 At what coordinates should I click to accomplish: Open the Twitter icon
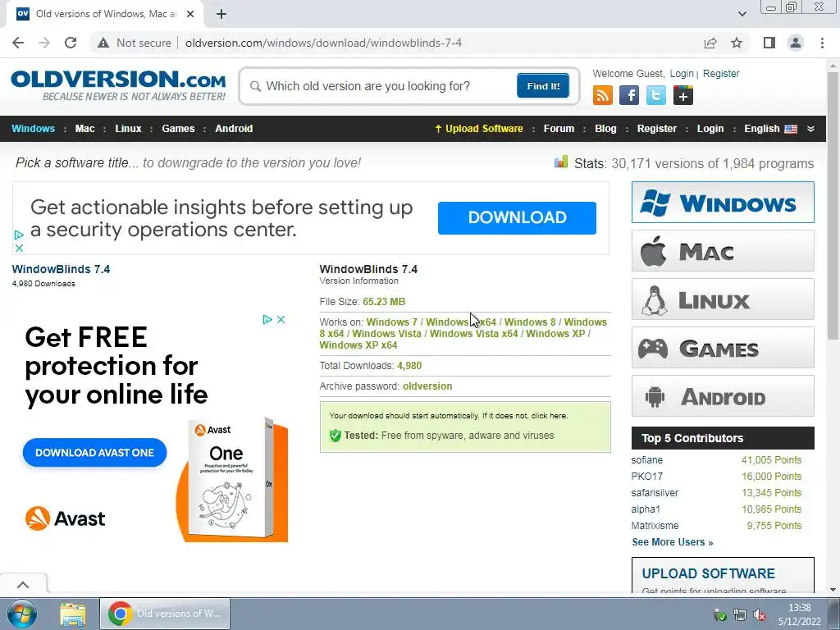tap(655, 95)
